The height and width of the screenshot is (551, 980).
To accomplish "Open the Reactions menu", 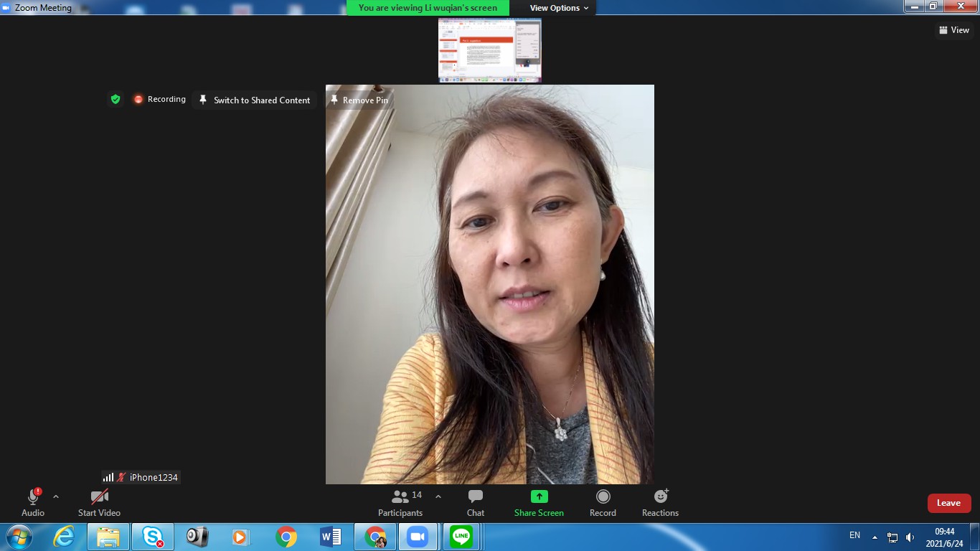I will [x=660, y=503].
